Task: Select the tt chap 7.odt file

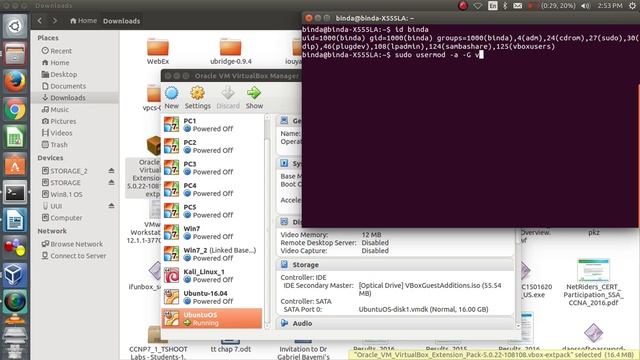Action: click(231, 345)
